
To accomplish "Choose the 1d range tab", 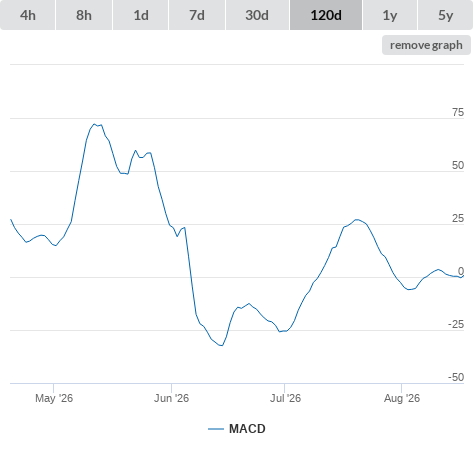I will 141,15.
